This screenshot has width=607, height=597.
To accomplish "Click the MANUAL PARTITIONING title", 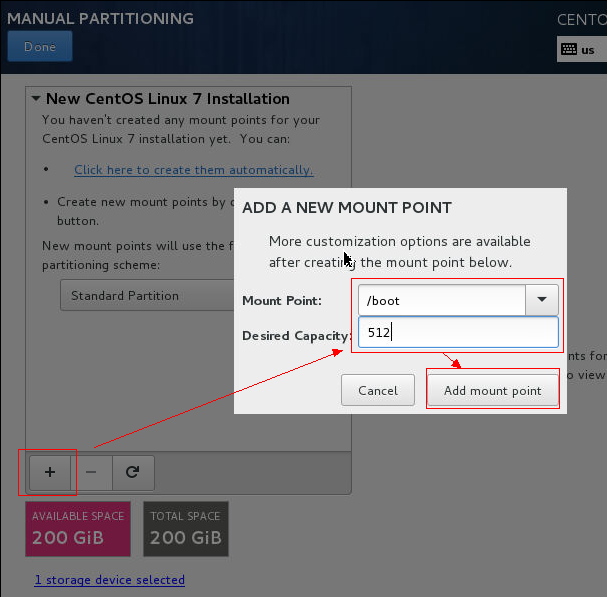I will [100, 19].
